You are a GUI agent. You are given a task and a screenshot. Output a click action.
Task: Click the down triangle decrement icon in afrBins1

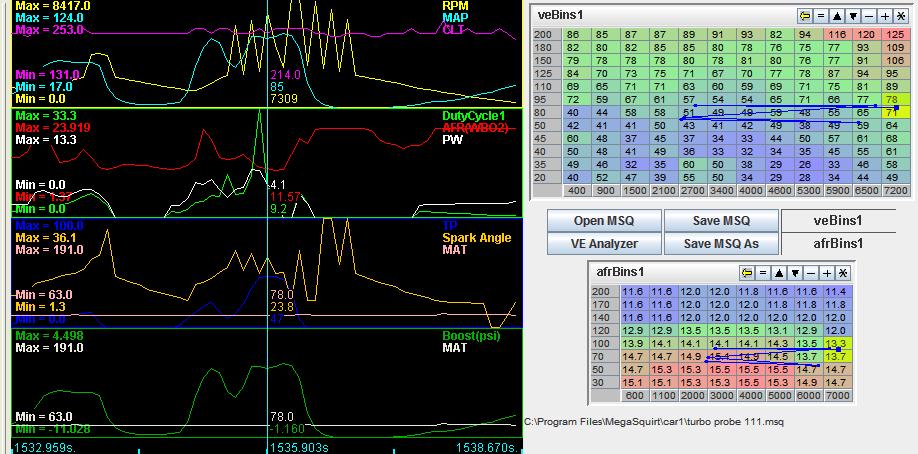point(795,273)
